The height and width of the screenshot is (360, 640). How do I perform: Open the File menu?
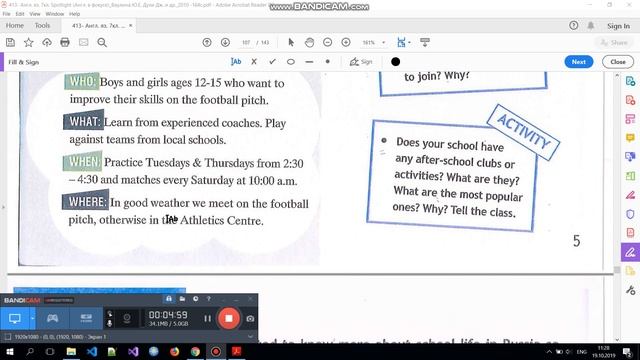pyautogui.click(x=7, y=14)
